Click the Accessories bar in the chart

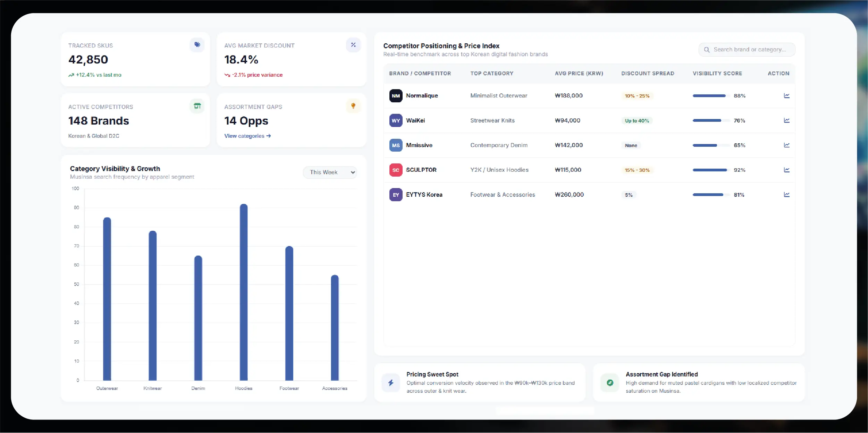pyautogui.click(x=335, y=328)
